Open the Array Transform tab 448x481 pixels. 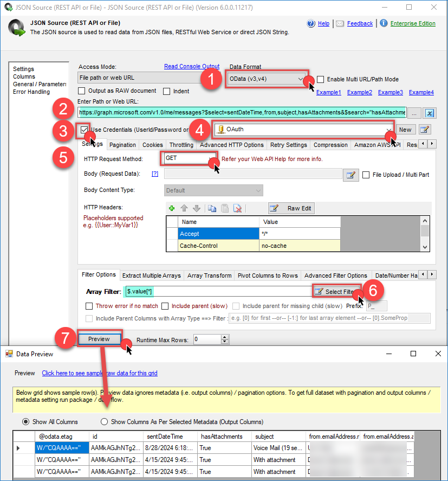click(x=209, y=275)
